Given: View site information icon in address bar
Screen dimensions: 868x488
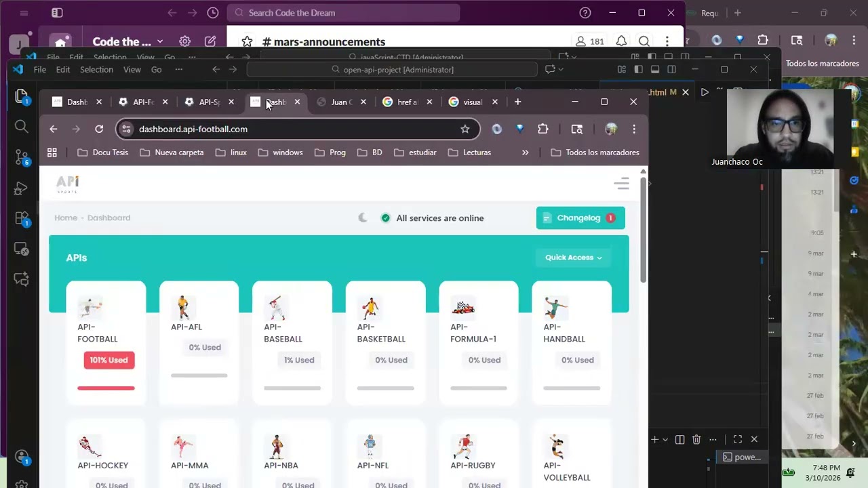Looking at the screenshot, I should click(126, 129).
